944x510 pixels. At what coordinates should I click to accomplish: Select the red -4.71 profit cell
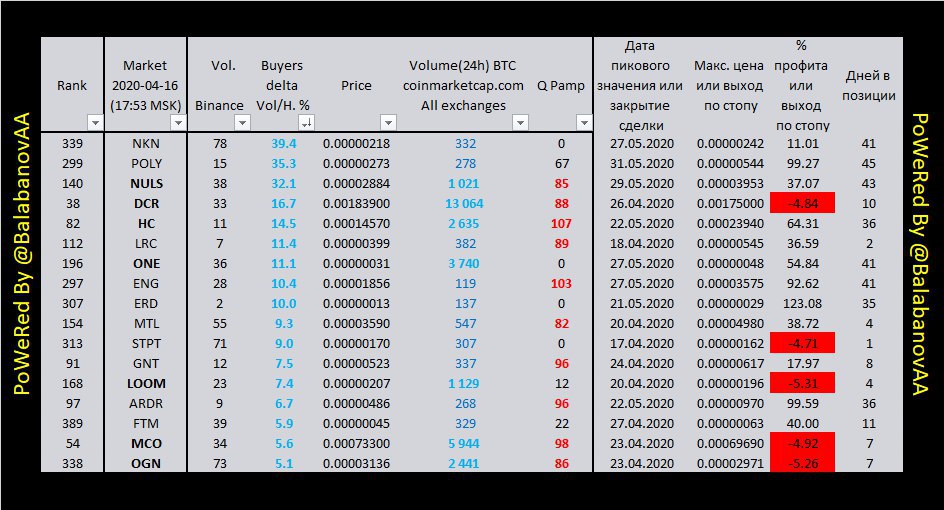point(803,344)
